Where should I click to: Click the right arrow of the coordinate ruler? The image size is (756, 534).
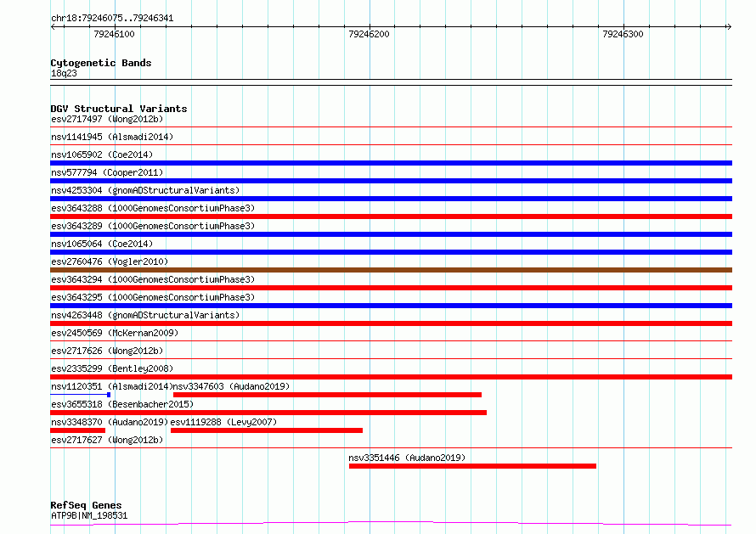pyautogui.click(x=729, y=27)
